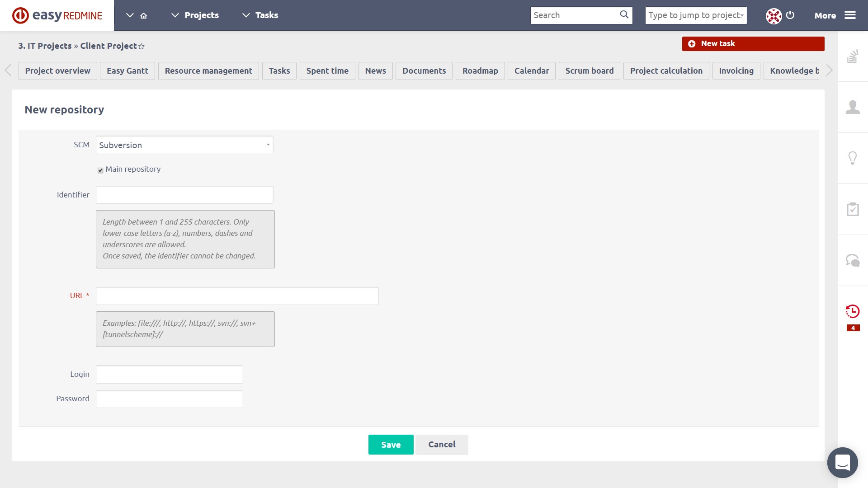Open the chat messages sidebar panel

click(x=853, y=260)
